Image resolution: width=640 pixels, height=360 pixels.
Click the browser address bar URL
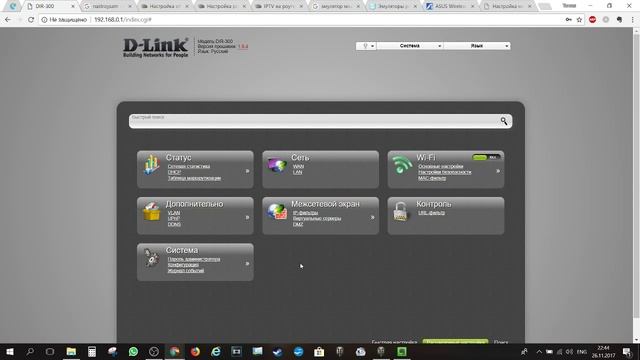123,20
